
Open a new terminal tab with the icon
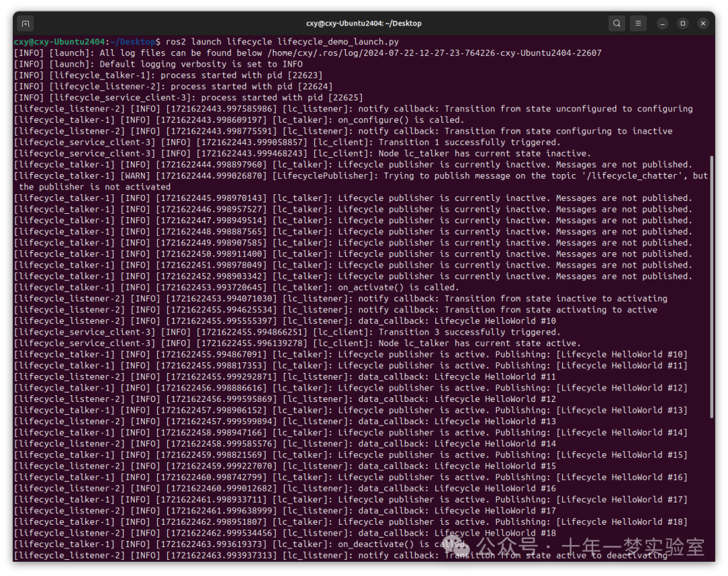pyautogui.click(x=26, y=23)
